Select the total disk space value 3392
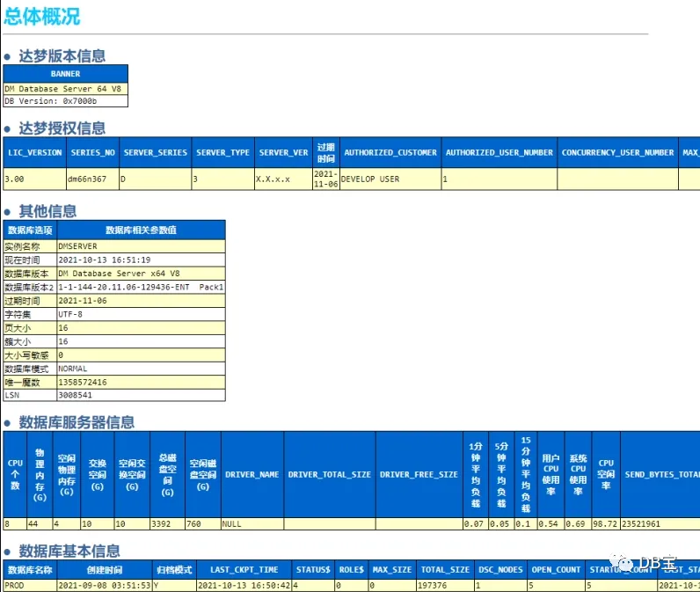The width and height of the screenshot is (700, 592). (167, 524)
